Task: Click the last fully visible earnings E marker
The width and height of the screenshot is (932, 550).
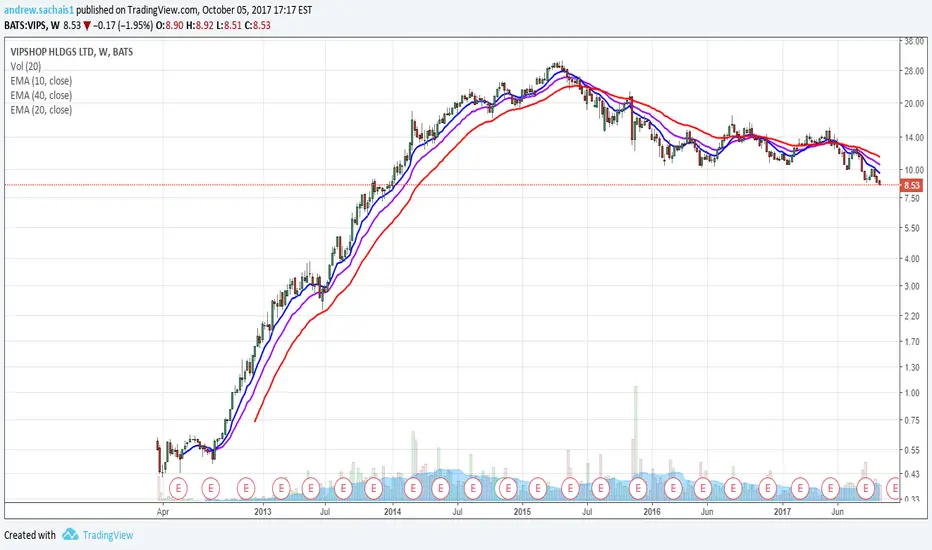Action: point(865,489)
